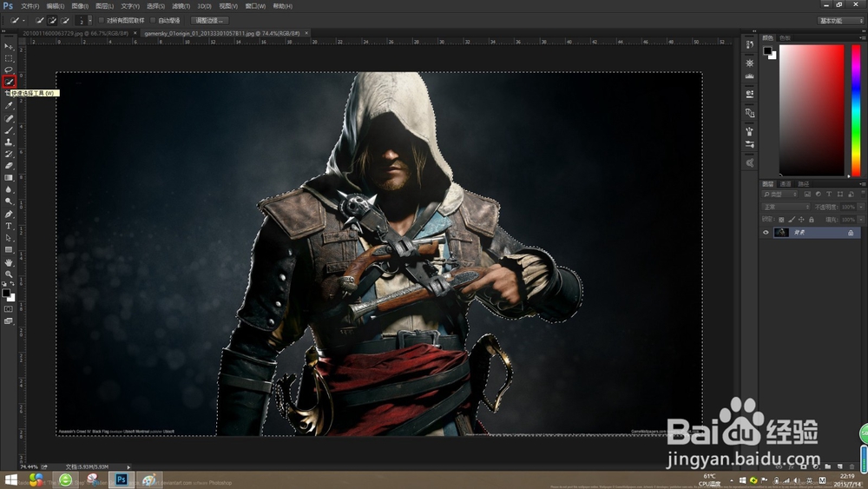Choose Add to Selection mode
Image resolution: width=868 pixels, height=489 pixels.
(52, 21)
